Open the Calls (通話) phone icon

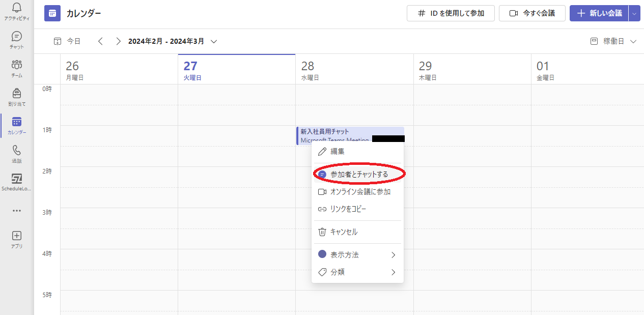(x=17, y=151)
